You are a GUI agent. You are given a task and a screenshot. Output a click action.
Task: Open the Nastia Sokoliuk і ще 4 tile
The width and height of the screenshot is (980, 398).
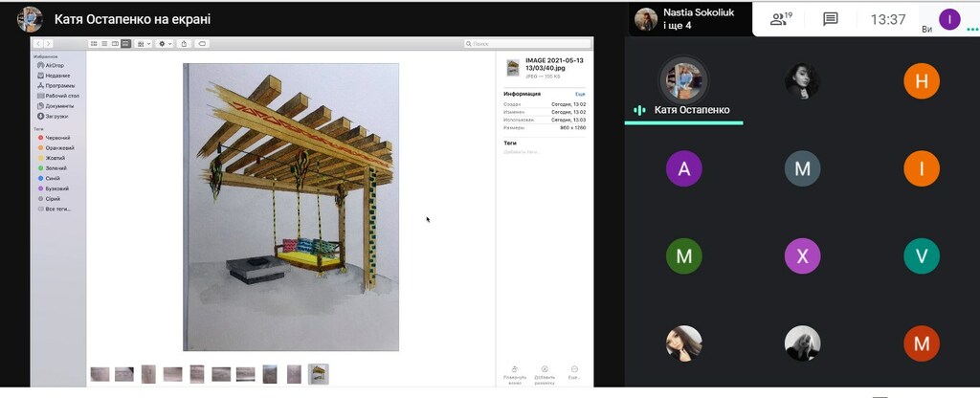tap(690, 19)
